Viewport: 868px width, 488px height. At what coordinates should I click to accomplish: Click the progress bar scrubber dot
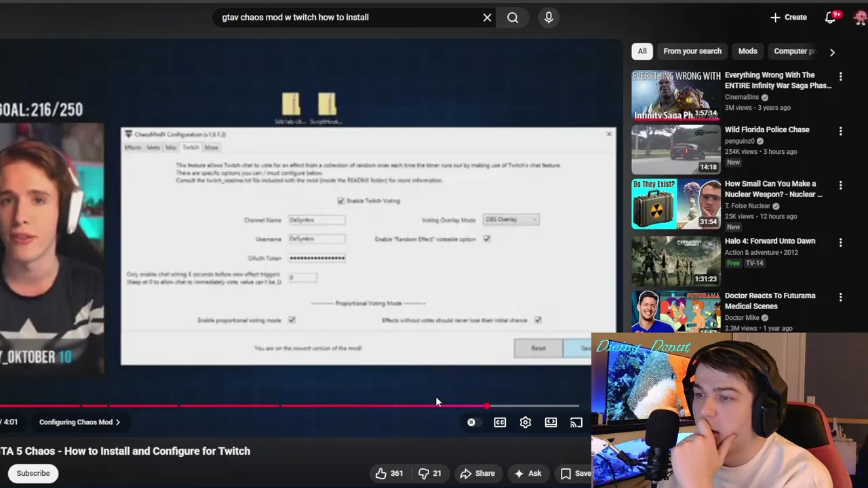pos(487,406)
